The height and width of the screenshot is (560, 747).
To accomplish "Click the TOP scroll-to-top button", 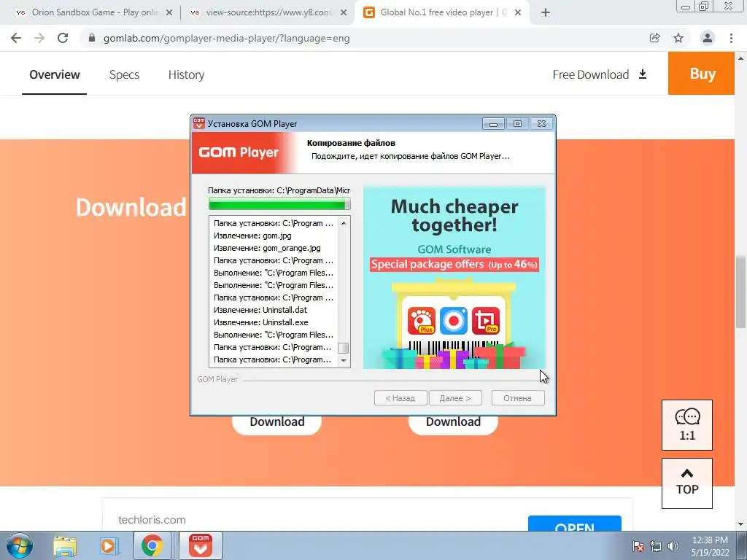I will click(687, 483).
